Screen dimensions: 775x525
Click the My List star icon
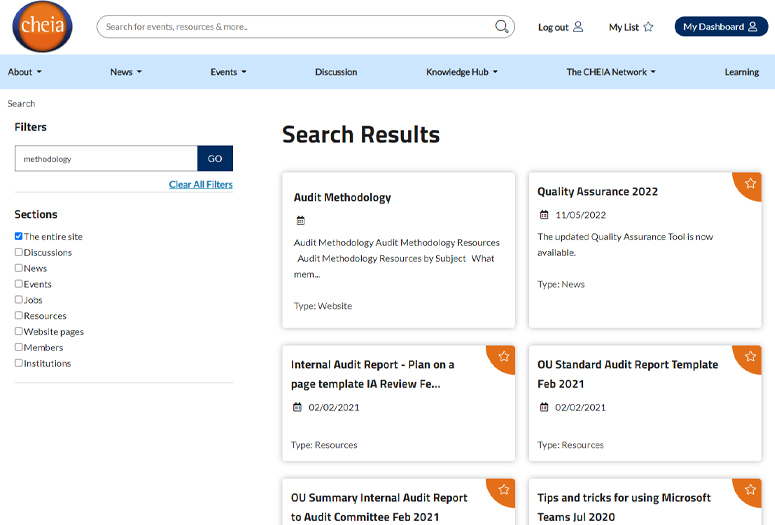point(648,27)
